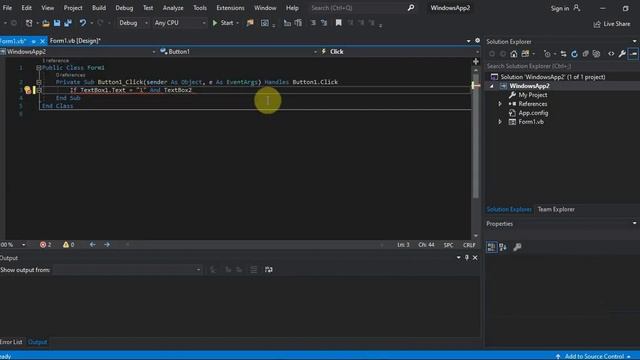
Task: Navigate backward with the left arrow
Action: (93, 245)
